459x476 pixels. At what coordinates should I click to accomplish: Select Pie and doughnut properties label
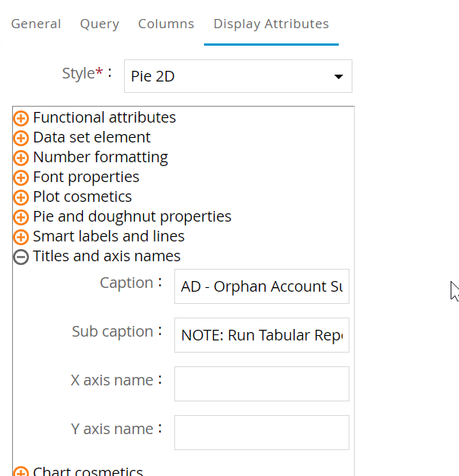click(132, 217)
